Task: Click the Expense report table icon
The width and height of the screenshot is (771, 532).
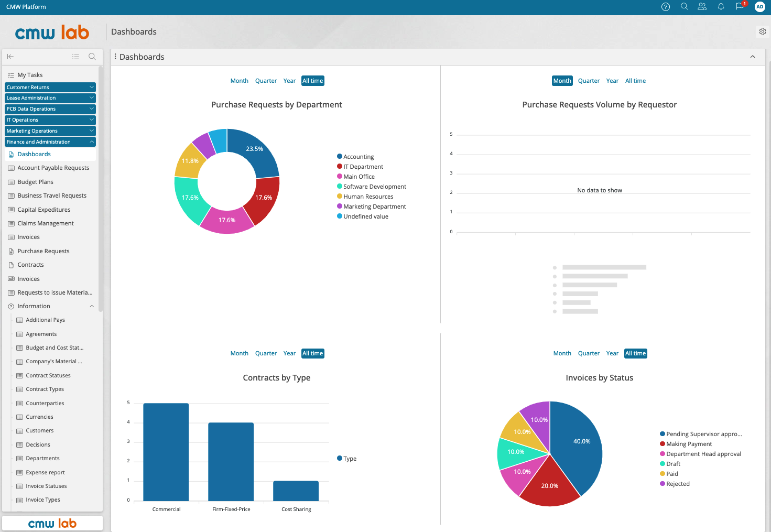Action: [x=19, y=473]
